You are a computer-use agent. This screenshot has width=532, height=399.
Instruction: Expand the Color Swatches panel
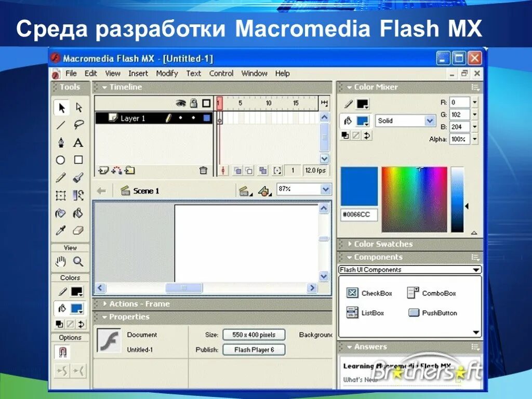point(350,244)
